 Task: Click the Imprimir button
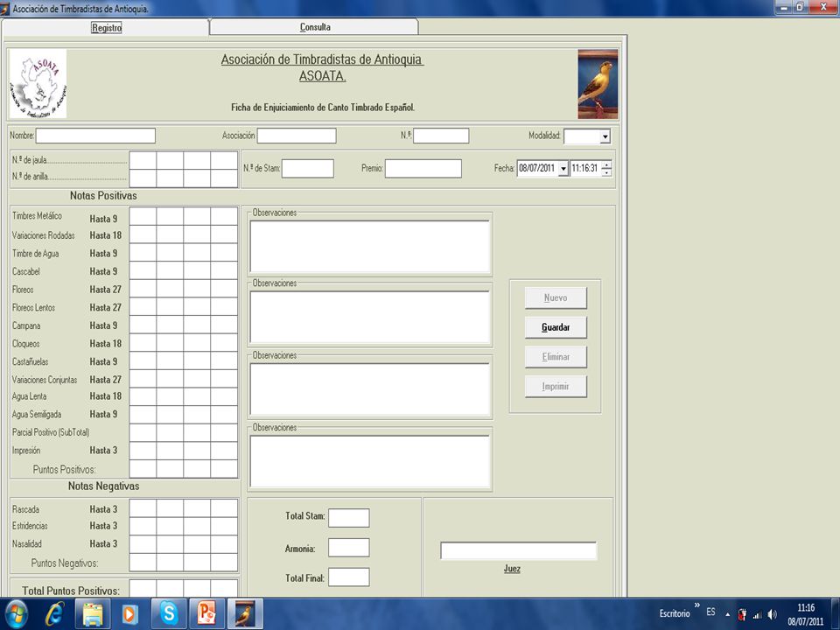pos(556,386)
